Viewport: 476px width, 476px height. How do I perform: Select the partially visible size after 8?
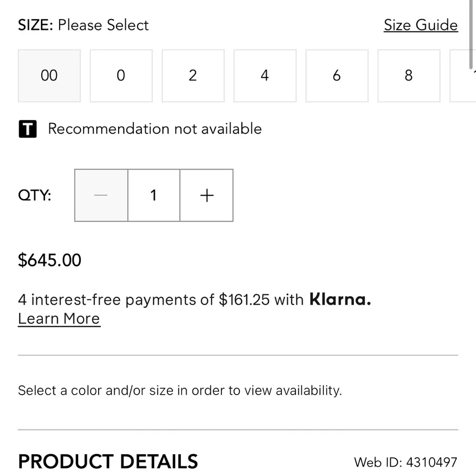(x=463, y=76)
